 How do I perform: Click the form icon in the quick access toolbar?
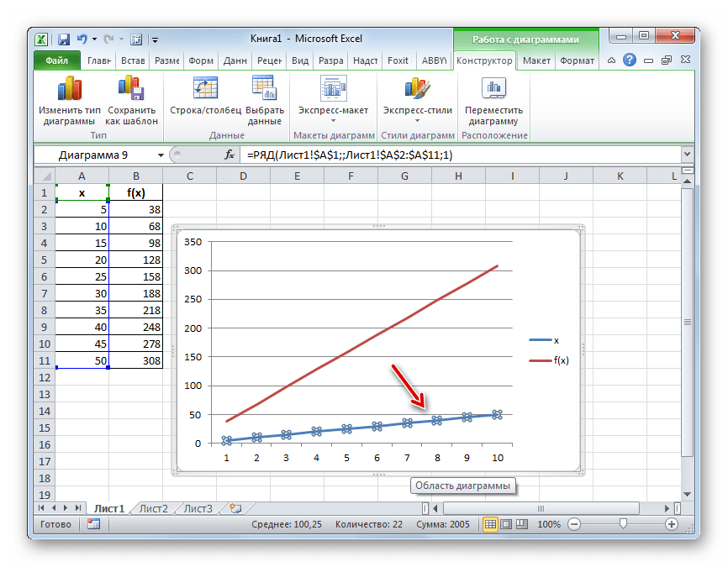click(136, 39)
